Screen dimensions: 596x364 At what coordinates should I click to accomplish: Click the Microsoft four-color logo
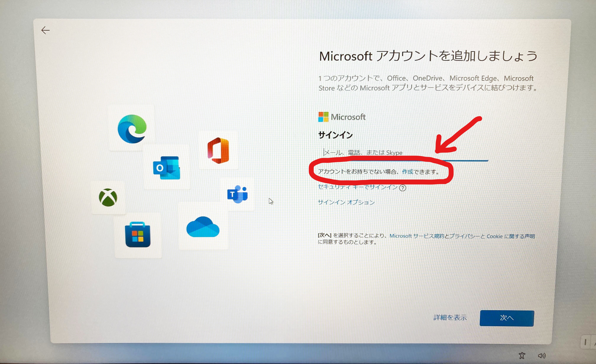[323, 117]
